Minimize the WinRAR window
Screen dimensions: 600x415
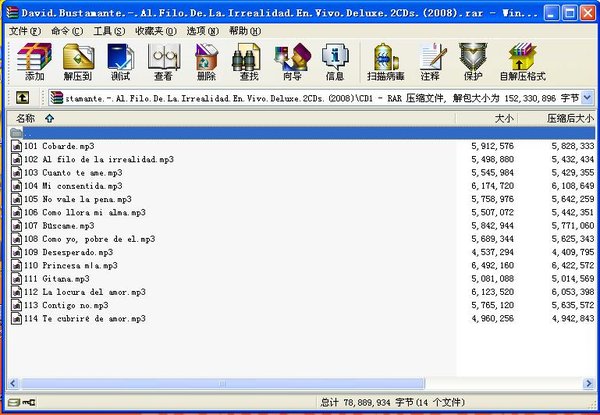pos(551,13)
